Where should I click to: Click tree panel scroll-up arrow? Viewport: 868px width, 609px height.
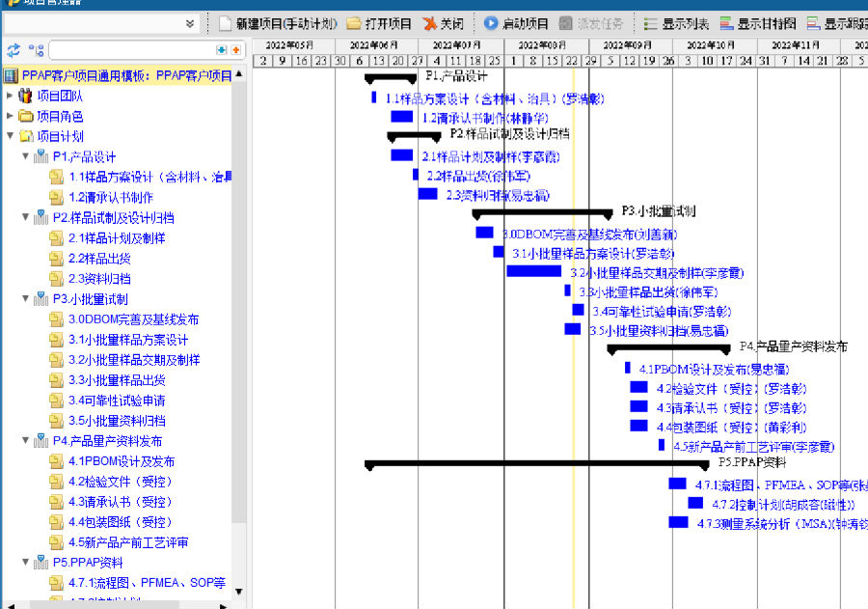click(x=238, y=73)
